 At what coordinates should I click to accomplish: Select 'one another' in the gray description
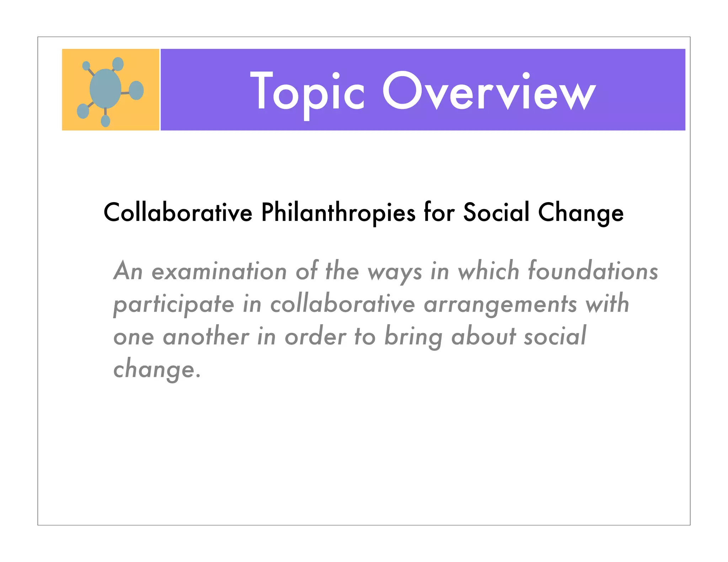181,336
